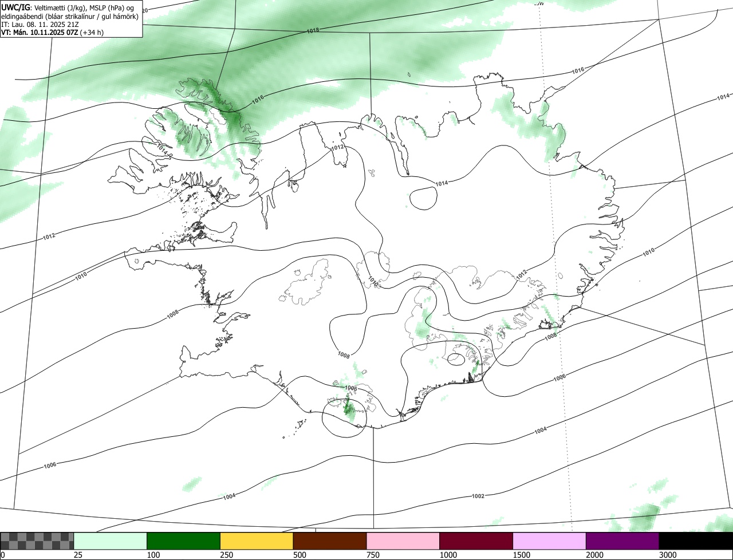Click the "VT: Mán. 10.11.2025 07Z (+34 h)" line
The height and width of the screenshot is (560, 733).
point(53,33)
